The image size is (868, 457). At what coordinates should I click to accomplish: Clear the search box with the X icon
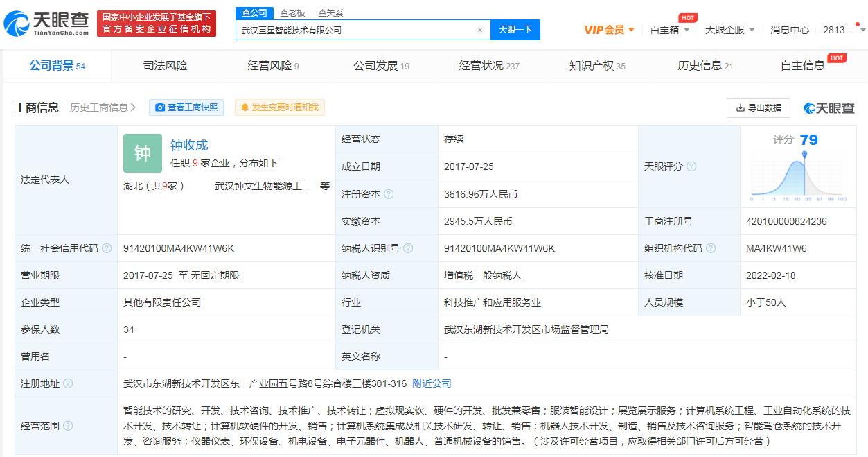[x=479, y=30]
